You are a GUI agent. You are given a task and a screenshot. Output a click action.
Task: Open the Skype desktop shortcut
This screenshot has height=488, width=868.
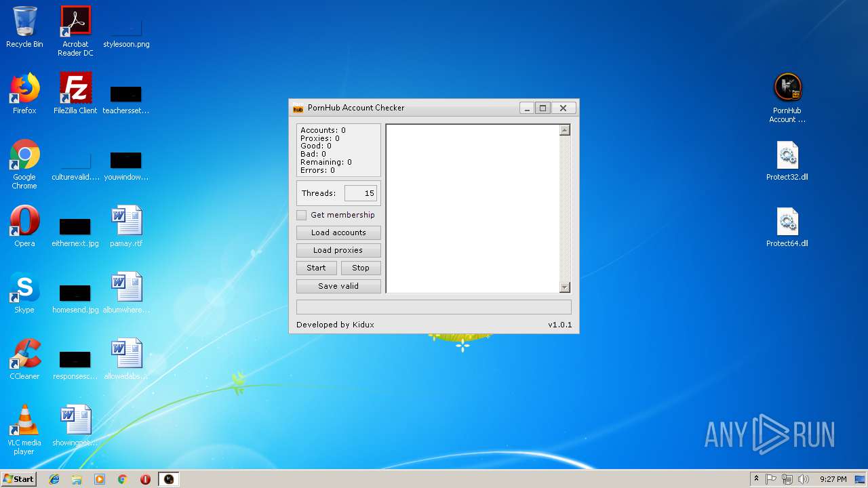tap(24, 293)
